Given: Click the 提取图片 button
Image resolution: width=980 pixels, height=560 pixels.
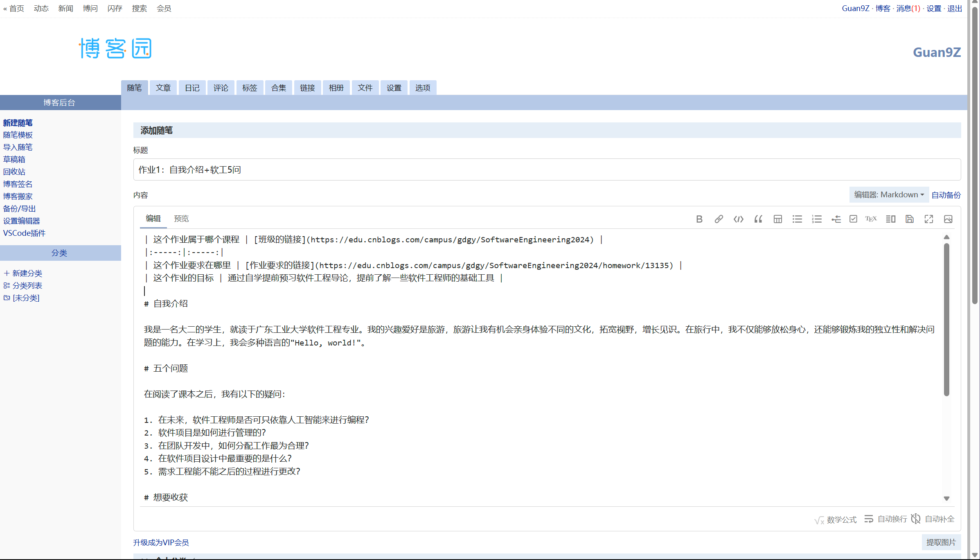Looking at the screenshot, I should pyautogui.click(x=941, y=542).
